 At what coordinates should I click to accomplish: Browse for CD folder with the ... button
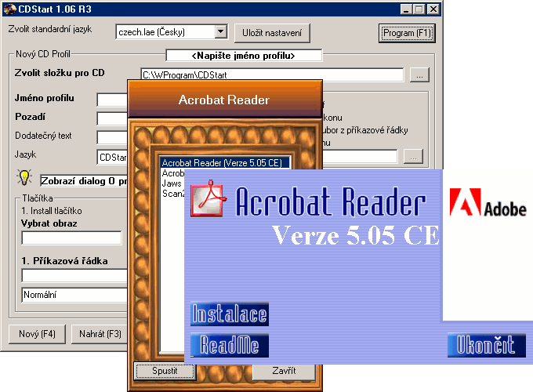419,75
